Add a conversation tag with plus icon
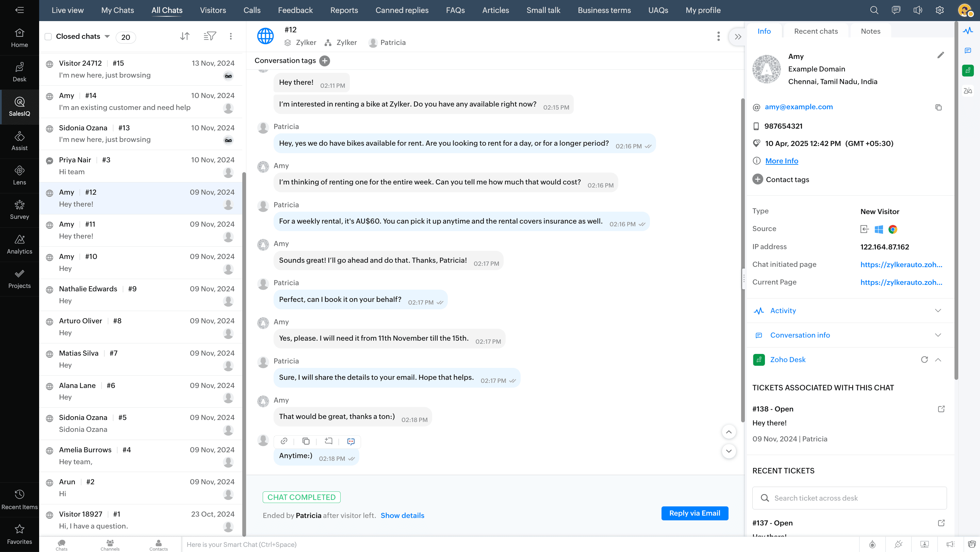The image size is (980, 552). point(325,61)
